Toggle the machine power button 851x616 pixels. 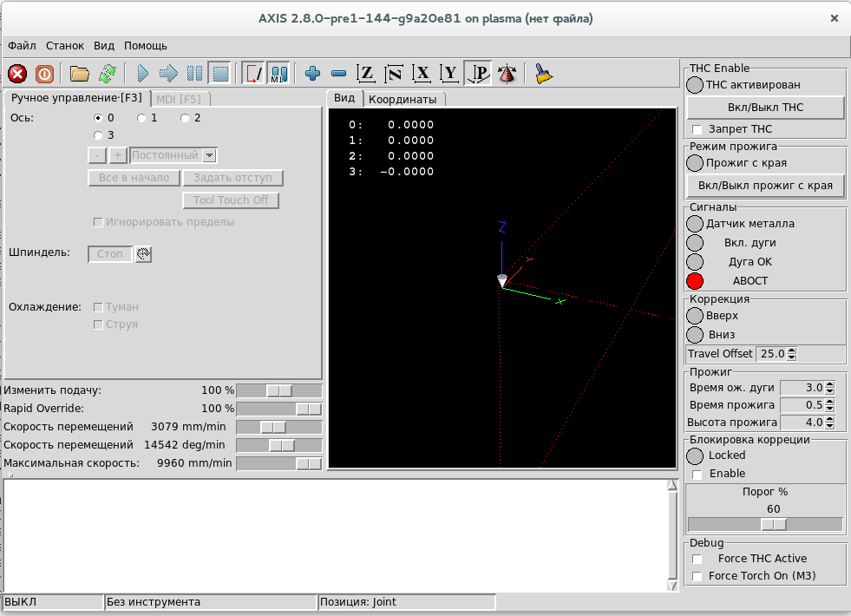click(x=43, y=74)
